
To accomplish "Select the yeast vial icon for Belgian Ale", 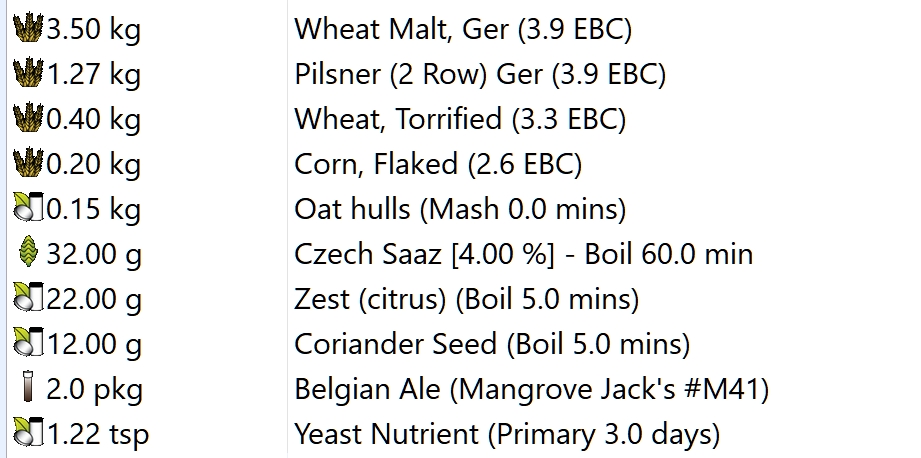I will pyautogui.click(x=28, y=388).
